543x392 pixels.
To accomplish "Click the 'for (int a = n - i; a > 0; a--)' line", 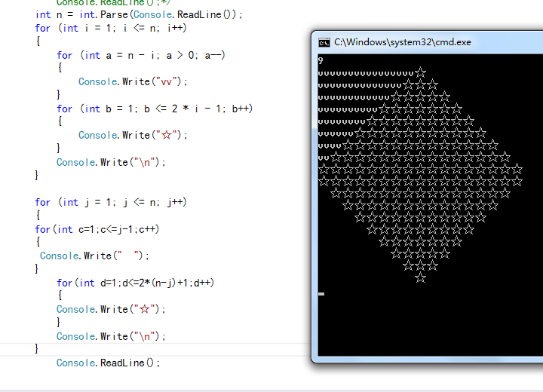I will click(141, 55).
